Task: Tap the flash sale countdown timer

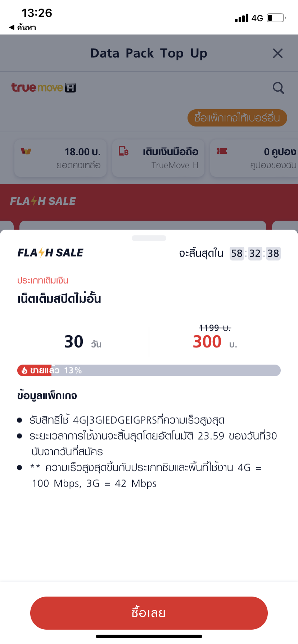Action: (x=255, y=253)
